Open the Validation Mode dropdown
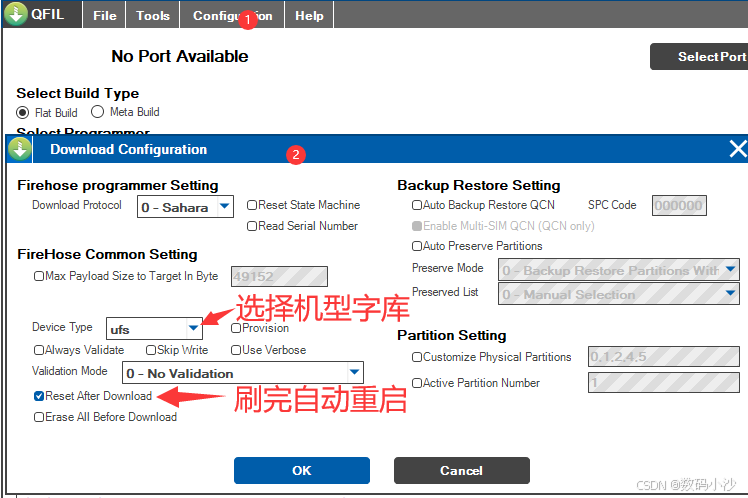 coord(243,373)
